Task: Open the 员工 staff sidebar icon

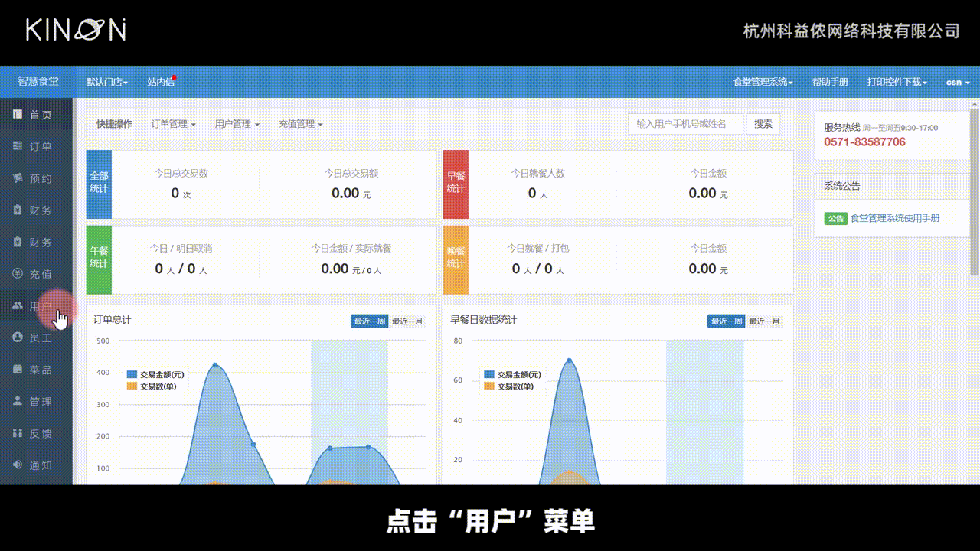Action: click(x=18, y=337)
